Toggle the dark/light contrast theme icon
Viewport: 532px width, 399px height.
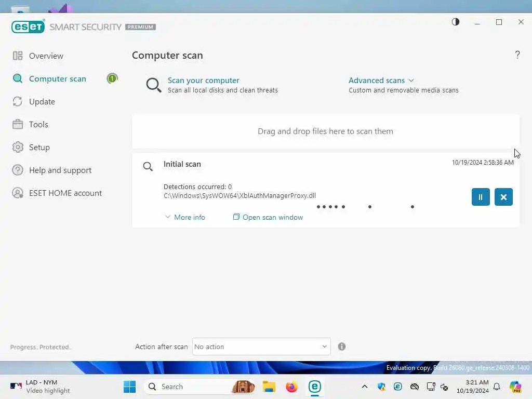tap(455, 22)
